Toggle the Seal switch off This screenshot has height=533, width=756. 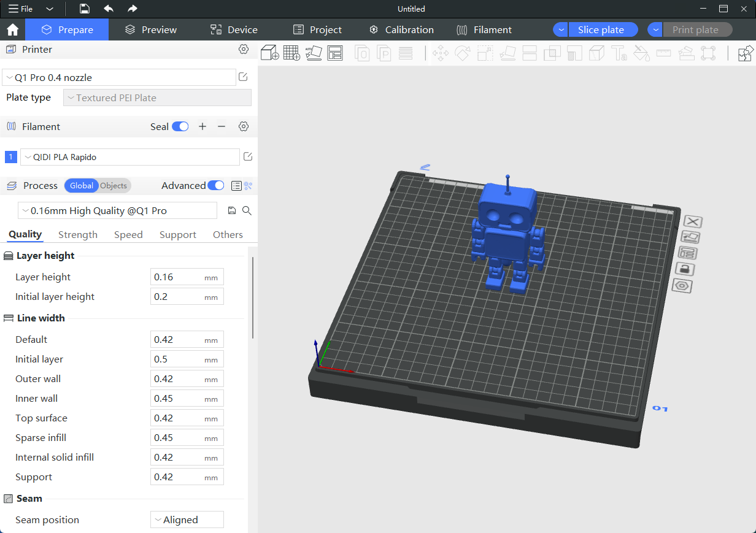pyautogui.click(x=180, y=126)
